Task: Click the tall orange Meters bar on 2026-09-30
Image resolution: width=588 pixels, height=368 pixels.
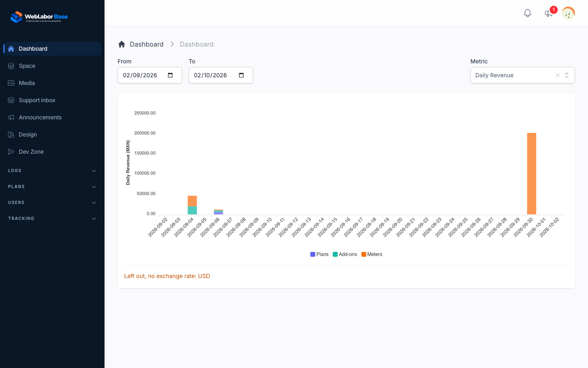Action: click(532, 174)
